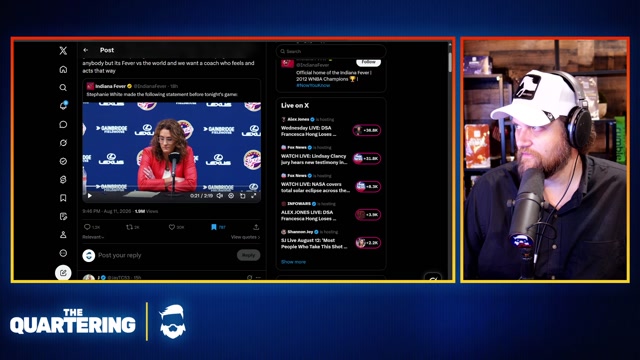
Task: Click the compose post round button
Action: pos(63,273)
